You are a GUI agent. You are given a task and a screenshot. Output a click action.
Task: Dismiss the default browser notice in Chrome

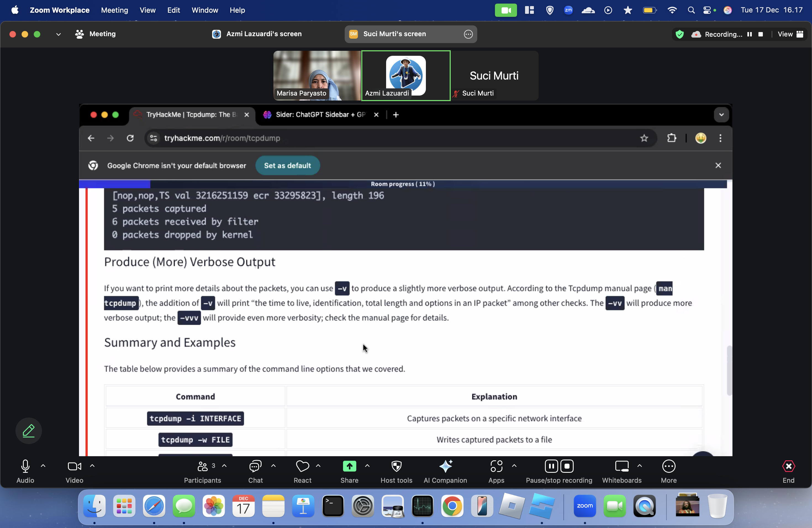tap(718, 165)
